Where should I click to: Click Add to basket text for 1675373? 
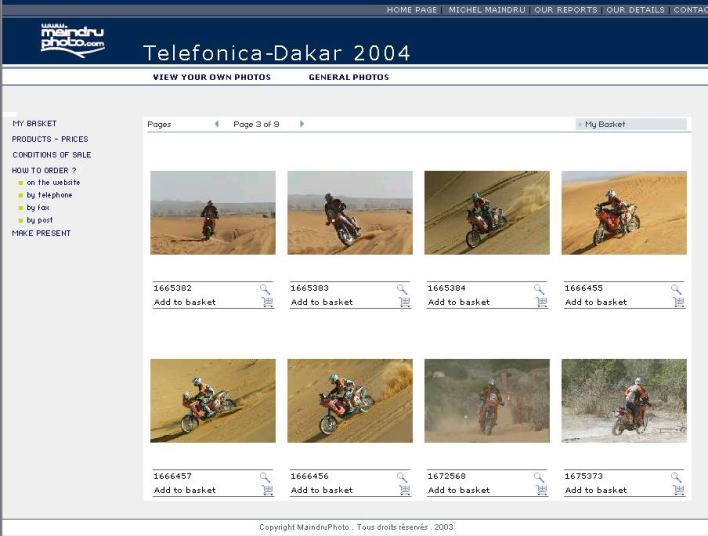[596, 490]
